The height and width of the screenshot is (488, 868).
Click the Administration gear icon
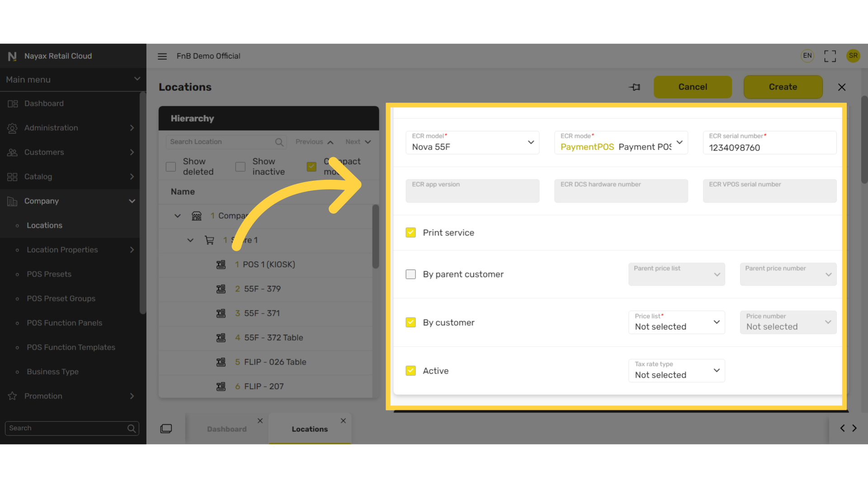pyautogui.click(x=13, y=128)
